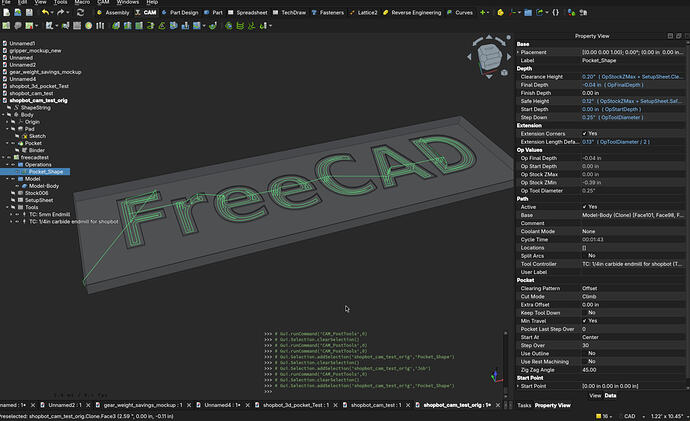Toggle visibility of Operations folder
Viewport: 690px width, 421px height.
[14, 165]
